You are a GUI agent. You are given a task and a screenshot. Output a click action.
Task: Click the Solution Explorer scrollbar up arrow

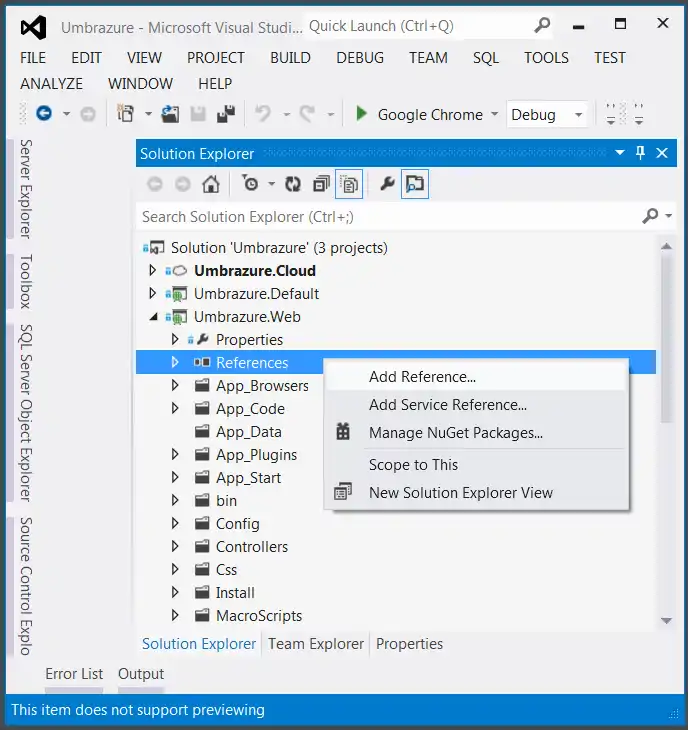pyautogui.click(x=667, y=246)
